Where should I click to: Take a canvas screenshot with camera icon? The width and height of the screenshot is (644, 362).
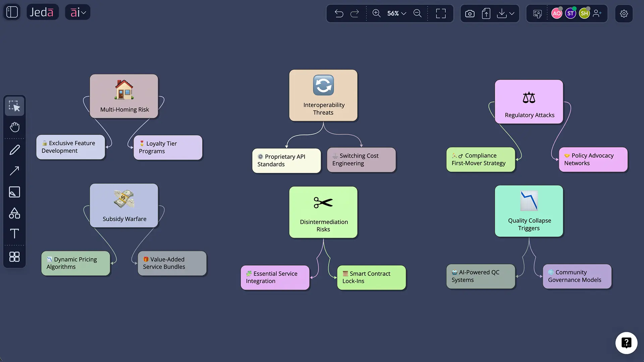point(470,13)
